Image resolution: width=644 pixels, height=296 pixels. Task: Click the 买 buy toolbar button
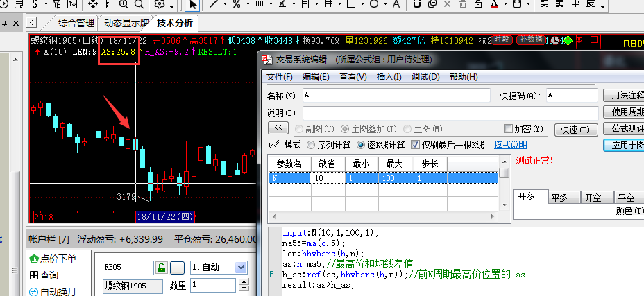545,4
